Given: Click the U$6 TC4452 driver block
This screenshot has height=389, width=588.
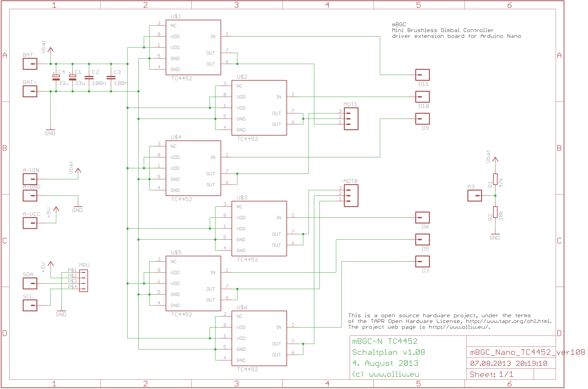Looking at the screenshot, I should pos(259,338).
